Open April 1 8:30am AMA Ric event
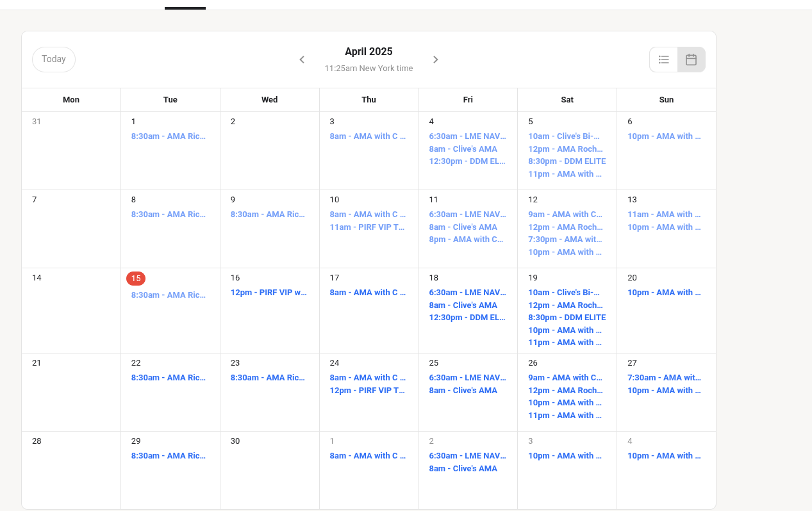The height and width of the screenshot is (511, 812). (169, 136)
